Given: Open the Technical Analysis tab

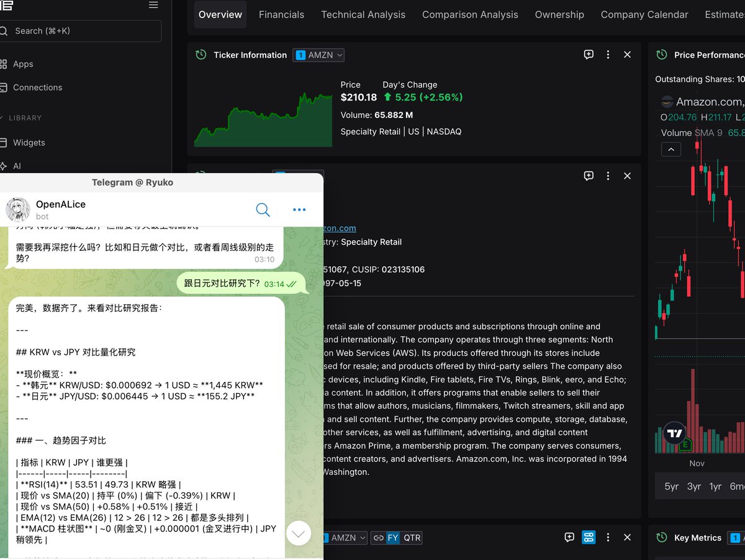Looking at the screenshot, I should coord(363,14).
